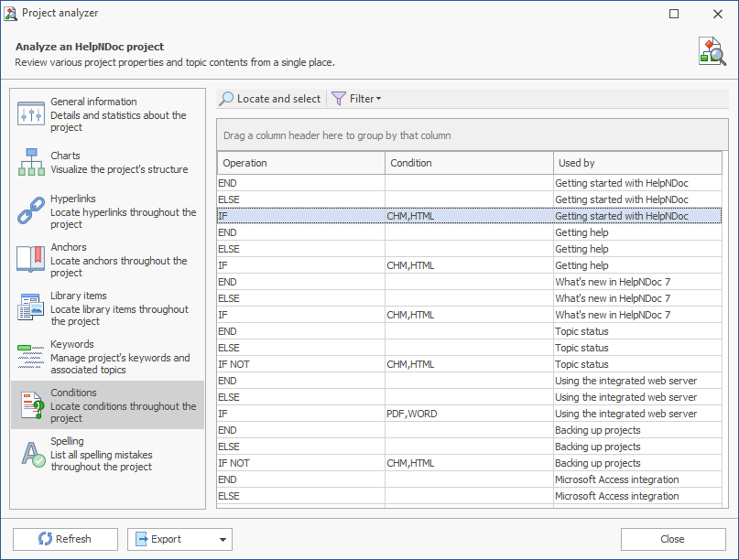739x560 pixels.
Task: Select IF row for Getting started with HelpNDoc
Action: (x=470, y=216)
